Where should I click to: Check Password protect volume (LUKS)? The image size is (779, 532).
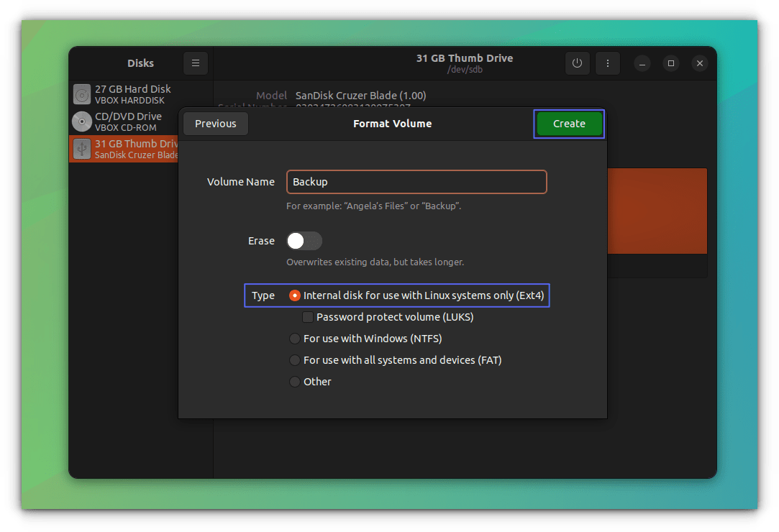(308, 317)
